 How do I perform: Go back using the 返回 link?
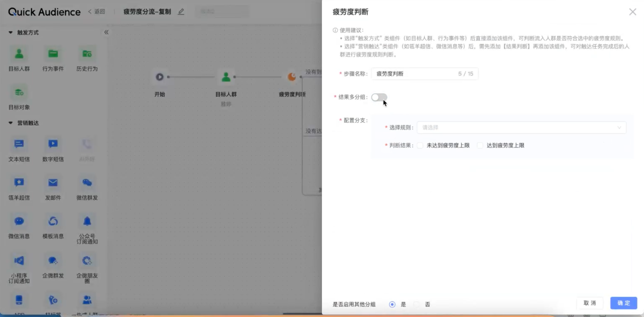click(x=97, y=12)
